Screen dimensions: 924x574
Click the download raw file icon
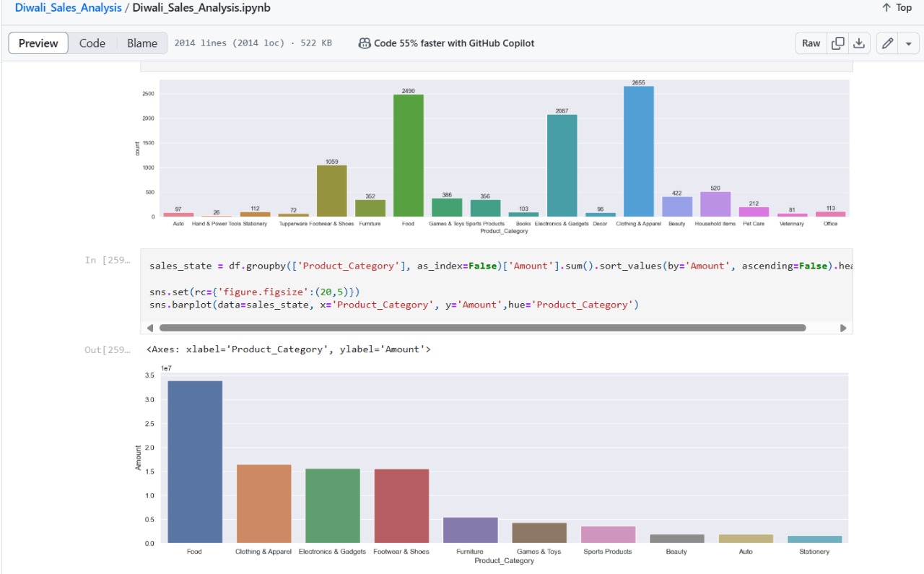(859, 43)
